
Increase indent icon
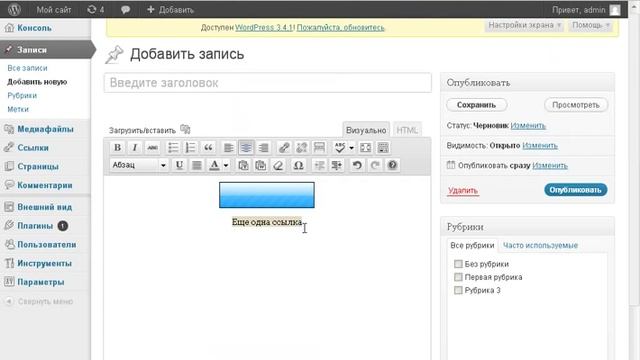click(337, 165)
